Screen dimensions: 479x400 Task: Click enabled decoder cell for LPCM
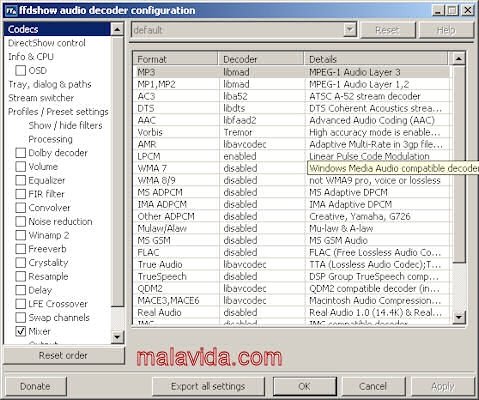(262, 156)
